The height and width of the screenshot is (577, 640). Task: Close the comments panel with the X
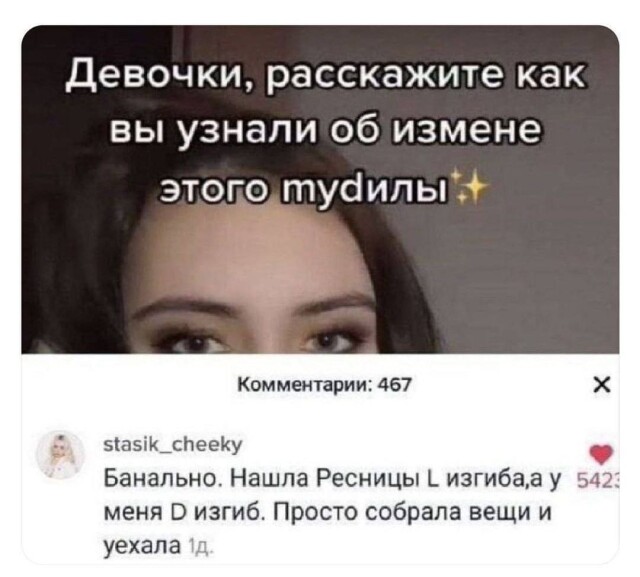coord(602,385)
